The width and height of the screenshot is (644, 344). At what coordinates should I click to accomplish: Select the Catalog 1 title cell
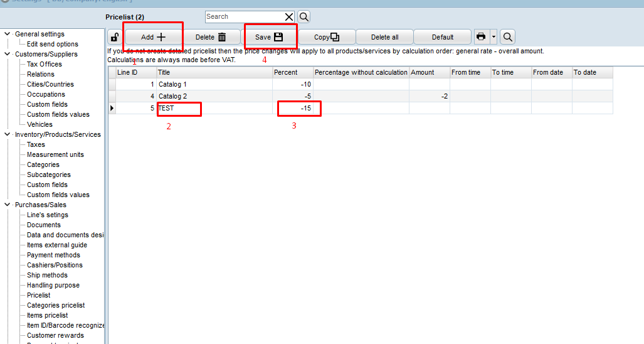[x=214, y=84]
